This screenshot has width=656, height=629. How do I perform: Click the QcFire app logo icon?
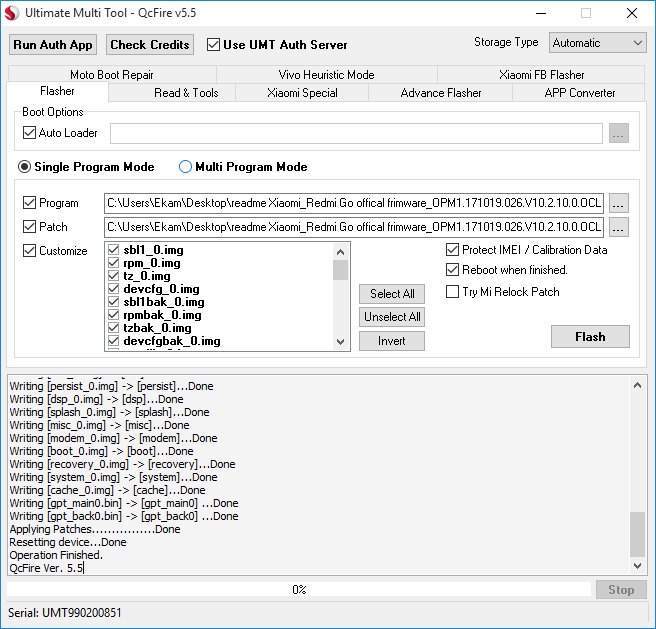(12, 13)
